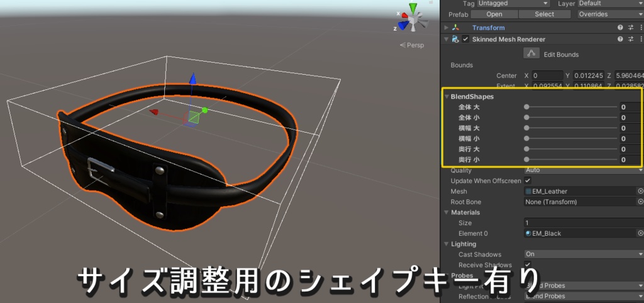Open the Layer dropdown showing Default
The image size is (644, 303).
(611, 3)
